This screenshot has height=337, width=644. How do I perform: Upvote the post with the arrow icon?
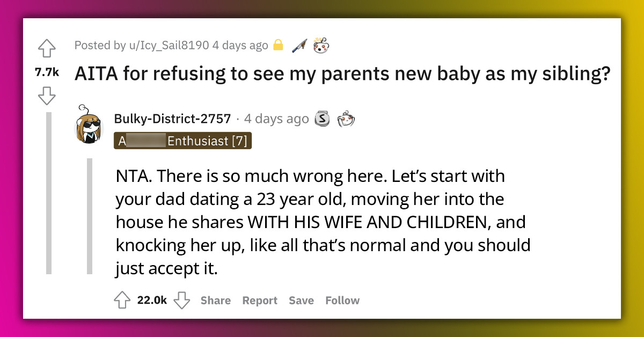click(x=47, y=48)
